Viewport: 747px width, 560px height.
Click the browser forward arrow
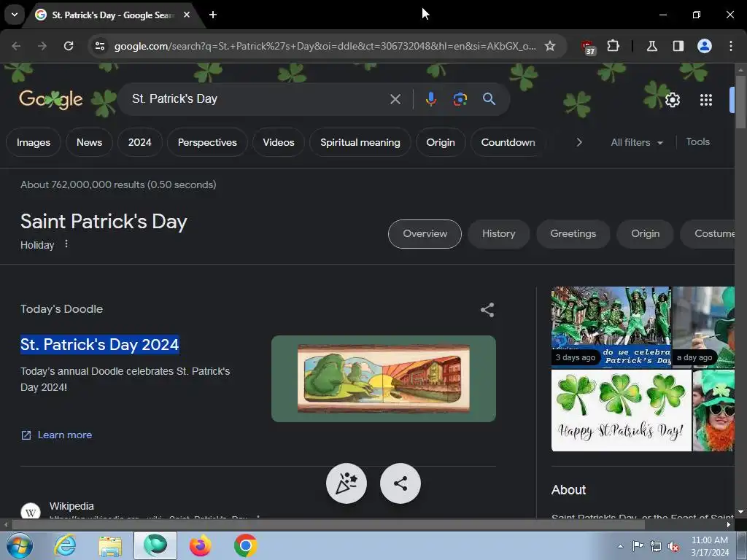point(42,46)
